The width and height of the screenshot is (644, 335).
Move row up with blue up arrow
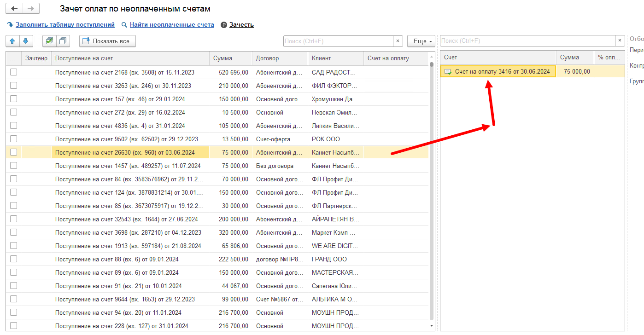(12, 41)
